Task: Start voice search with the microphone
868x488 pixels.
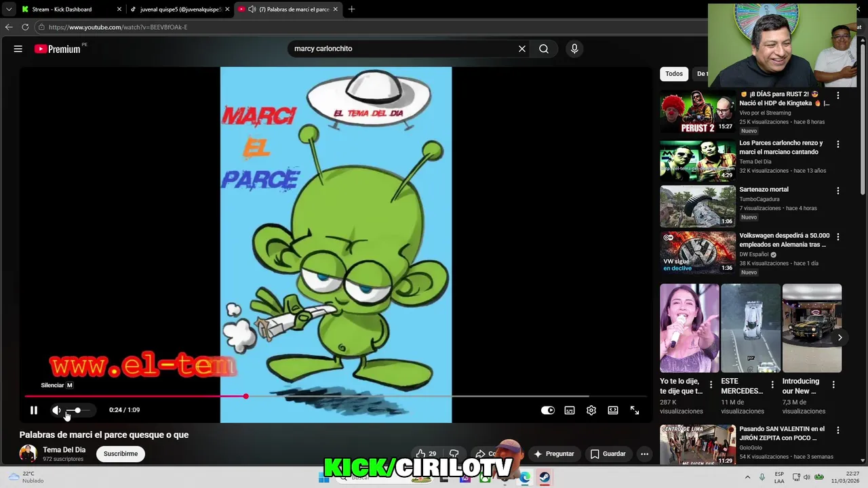Action: pyautogui.click(x=574, y=49)
